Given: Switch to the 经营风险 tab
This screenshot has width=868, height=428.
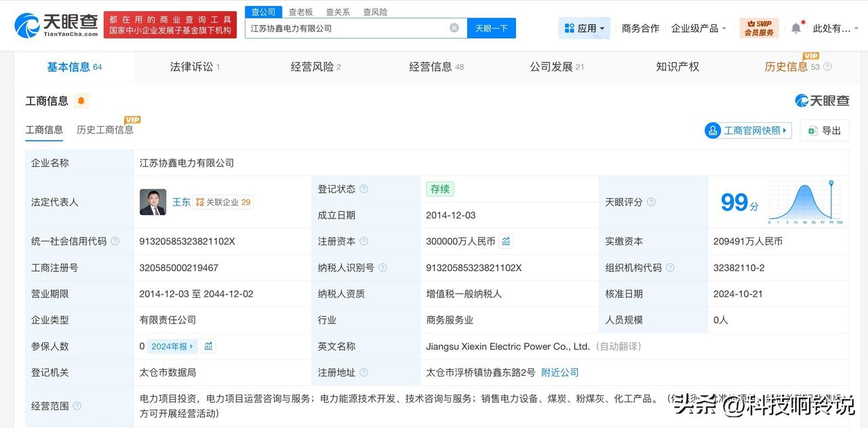Looking at the screenshot, I should pyautogui.click(x=315, y=66).
